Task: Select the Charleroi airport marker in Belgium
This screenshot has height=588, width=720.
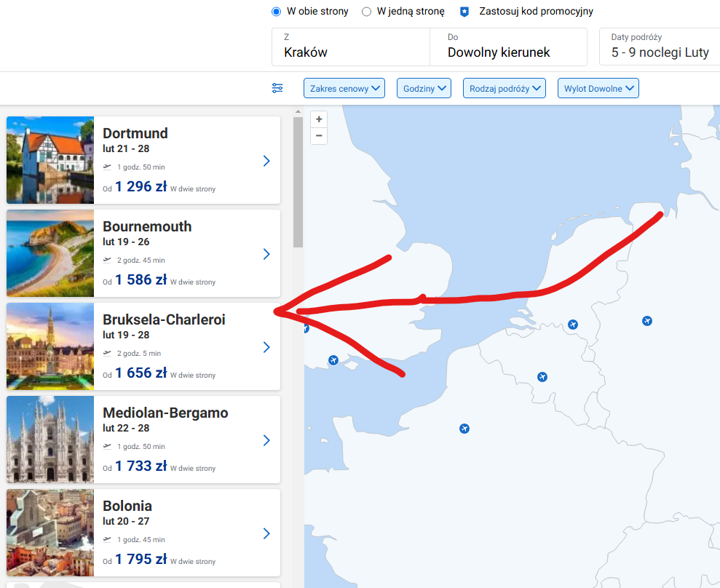Action: 542,377
